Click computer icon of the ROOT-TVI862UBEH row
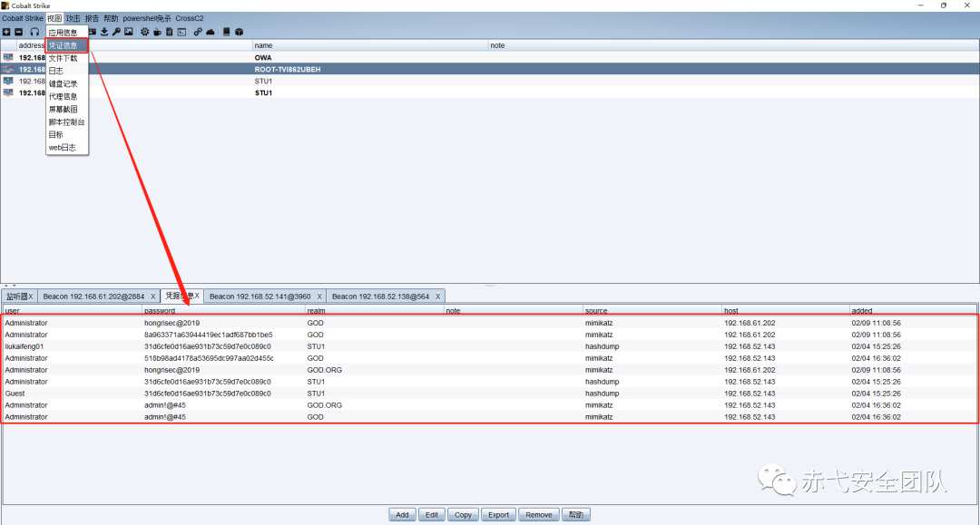This screenshot has height=525, width=980. [8, 69]
